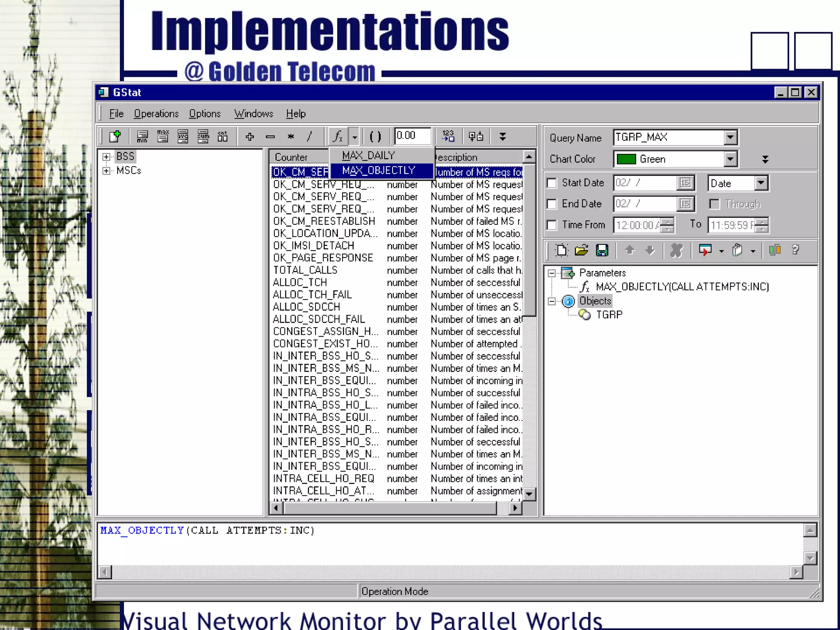Open the Operations menu
This screenshot has width=840, height=630.
156,114
